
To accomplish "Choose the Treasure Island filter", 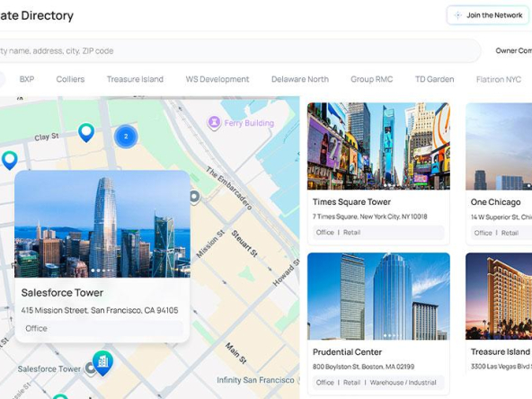I will tap(135, 79).
